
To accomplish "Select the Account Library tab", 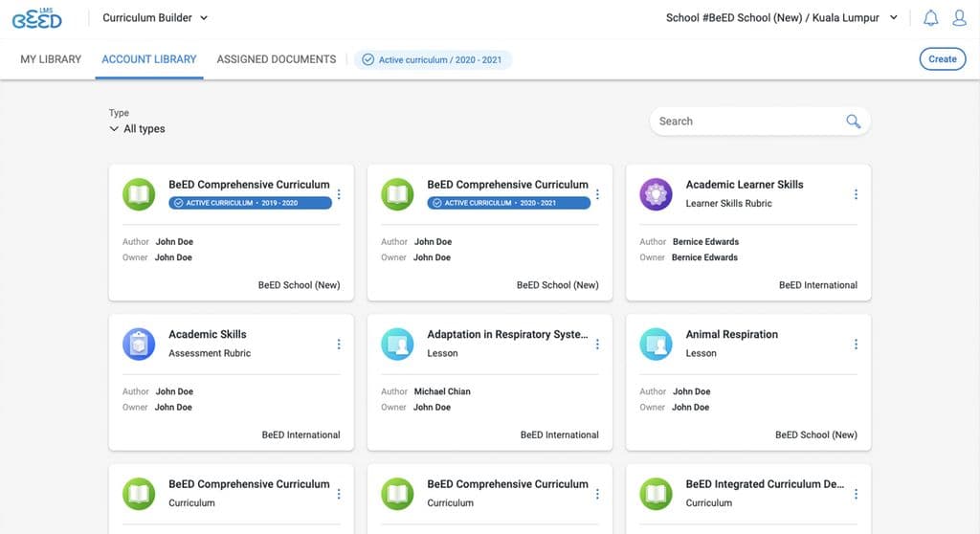I will [x=148, y=59].
